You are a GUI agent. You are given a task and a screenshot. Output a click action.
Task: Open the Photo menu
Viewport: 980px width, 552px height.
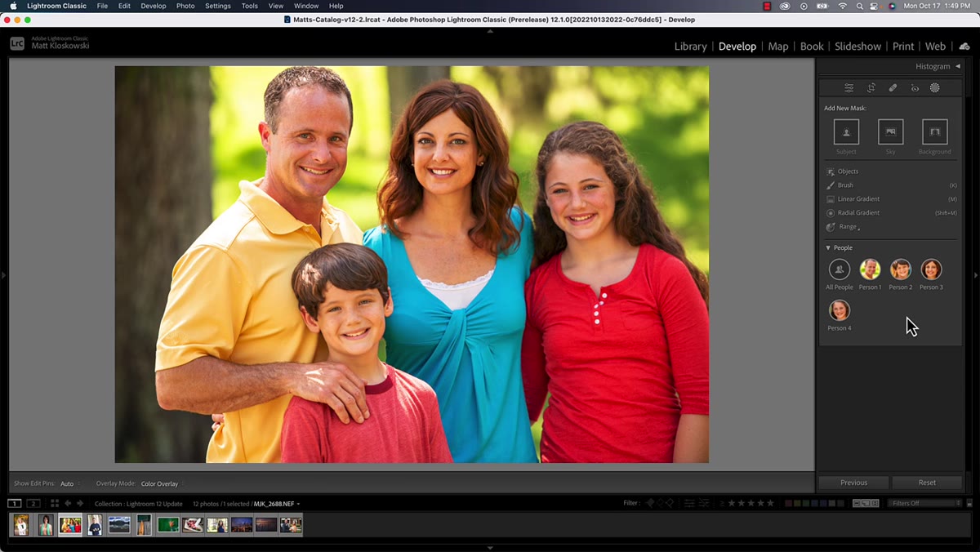185,6
